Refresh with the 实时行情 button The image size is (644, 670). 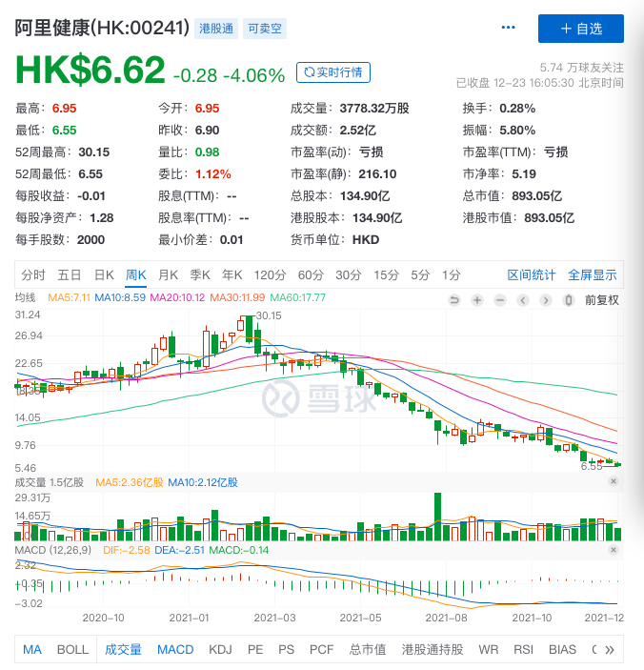[333, 72]
